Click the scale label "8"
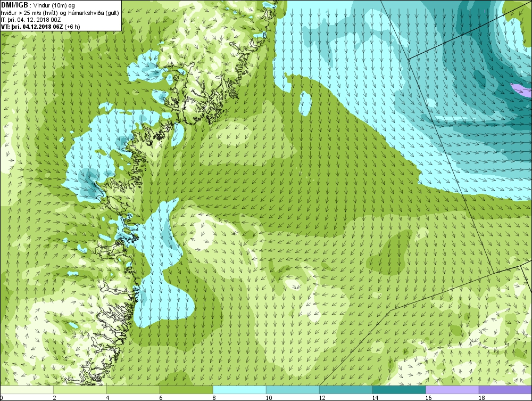532x401 pixels. (214, 398)
